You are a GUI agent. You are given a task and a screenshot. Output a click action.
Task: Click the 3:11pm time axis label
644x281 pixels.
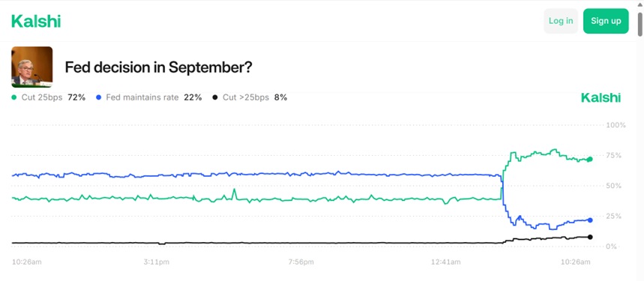coord(155,262)
